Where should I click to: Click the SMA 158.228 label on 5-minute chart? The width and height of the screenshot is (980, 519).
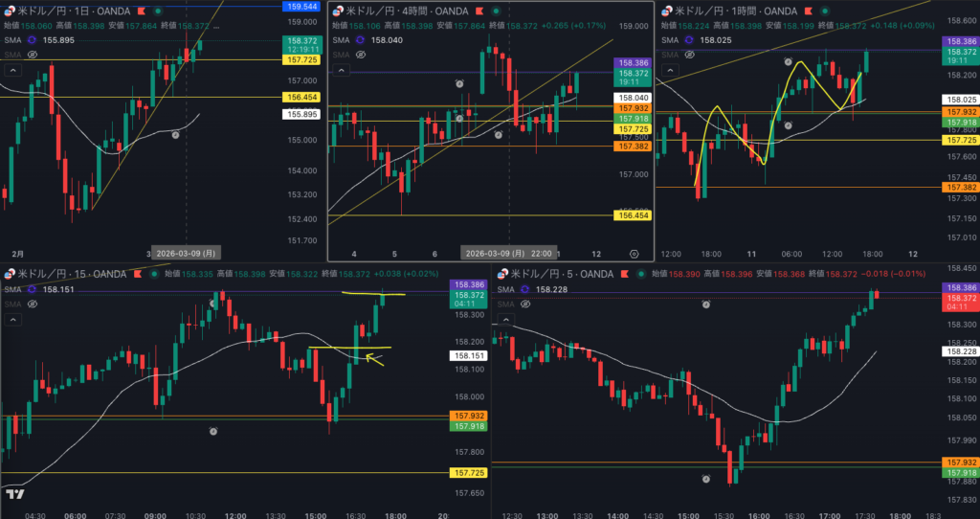555,289
